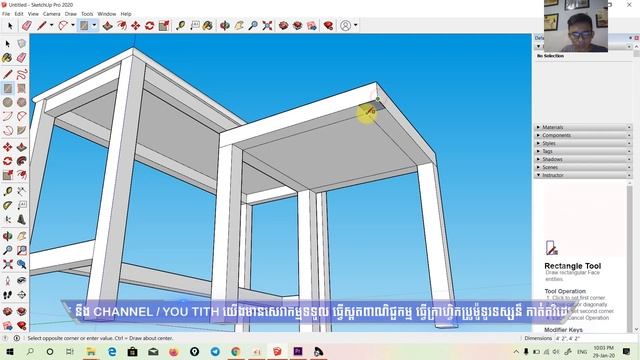Open the File menu
Image resolution: width=640 pixels, height=360 pixels.
click(6, 14)
